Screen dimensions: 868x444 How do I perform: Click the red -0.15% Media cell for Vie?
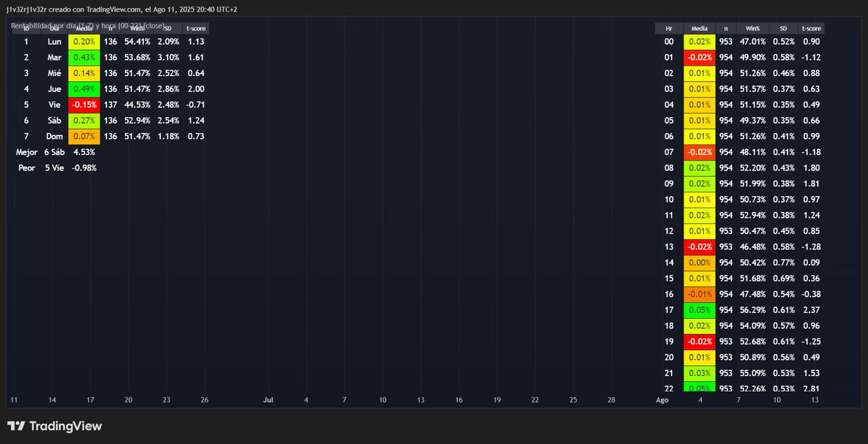coord(85,105)
